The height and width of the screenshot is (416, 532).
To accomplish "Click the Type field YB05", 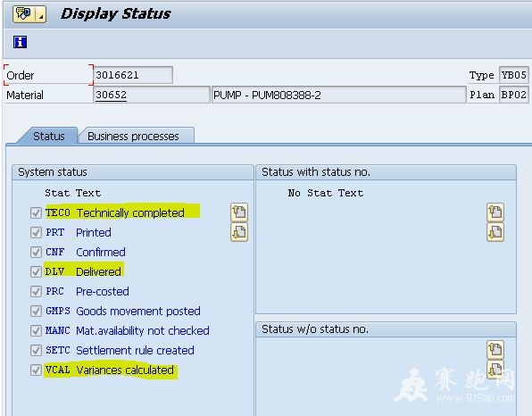I will [x=514, y=75].
